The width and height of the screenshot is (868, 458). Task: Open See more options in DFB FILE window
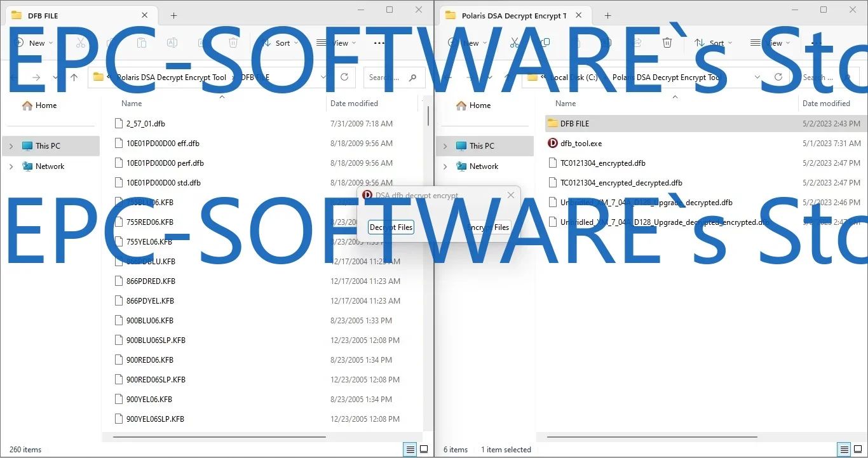pyautogui.click(x=379, y=43)
